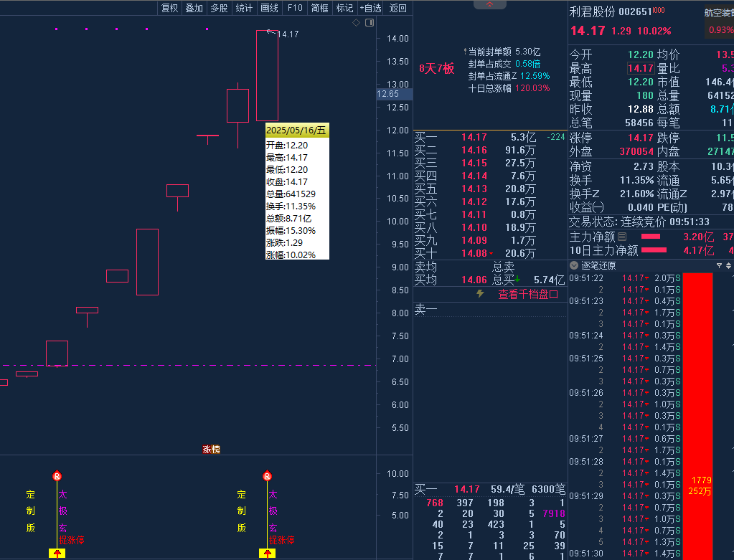Click 买一 price 14.17 row
734x560 pixels.
point(490,137)
